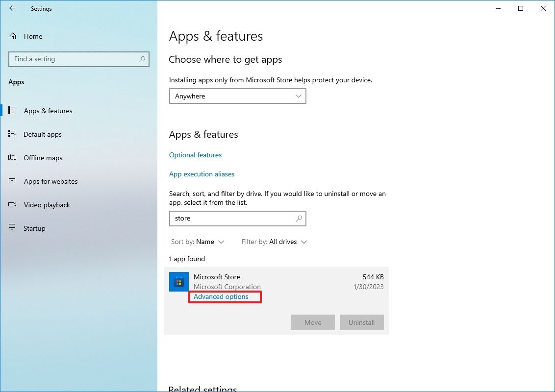Click the back arrow to leave Settings page

coord(12,8)
